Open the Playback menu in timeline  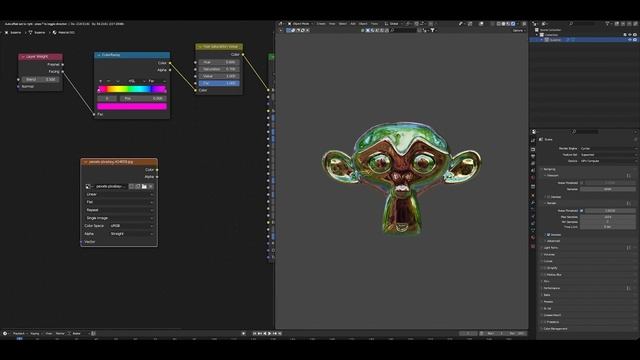point(19,333)
